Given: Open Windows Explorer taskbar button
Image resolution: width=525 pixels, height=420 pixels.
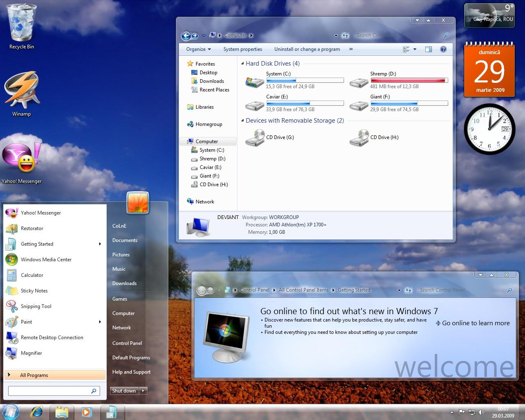Looking at the screenshot, I should click(62, 412).
